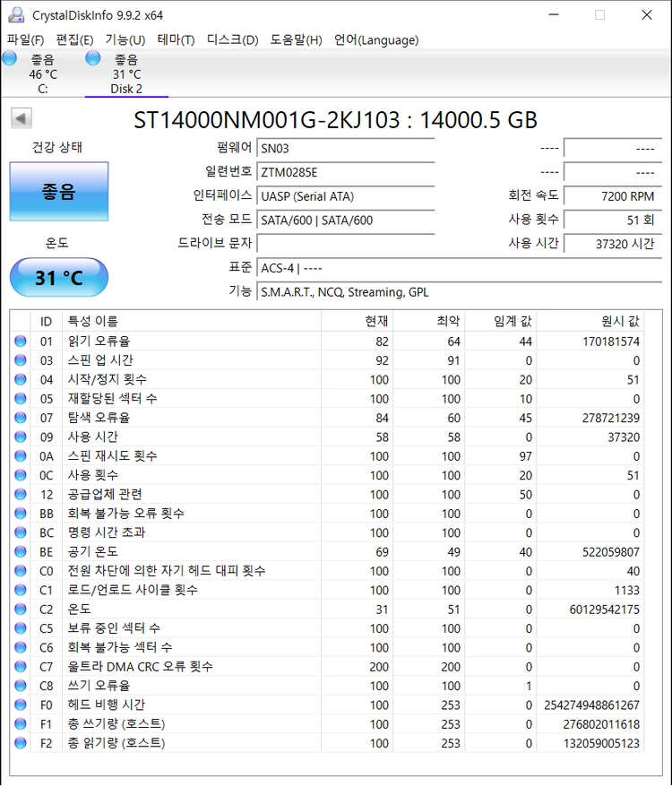Click the empty 드라이브 문자 field
The width and height of the screenshot is (672, 787).
[x=345, y=244]
